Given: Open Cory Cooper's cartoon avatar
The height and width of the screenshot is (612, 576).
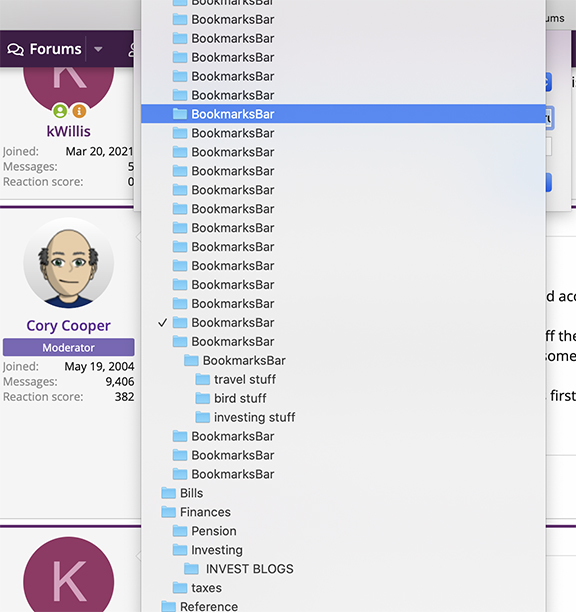Looking at the screenshot, I should pyautogui.click(x=69, y=263).
